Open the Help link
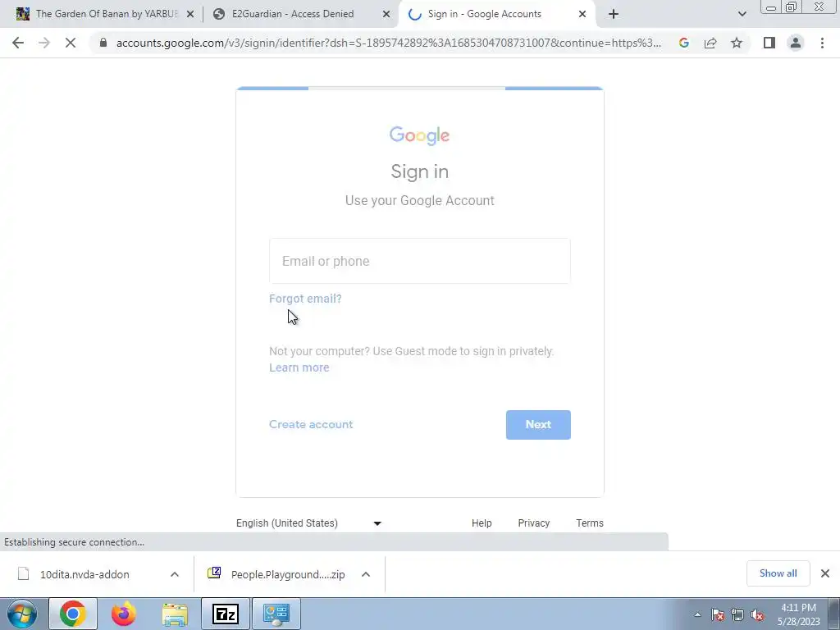Viewport: 840px width, 630px height. coord(482,523)
